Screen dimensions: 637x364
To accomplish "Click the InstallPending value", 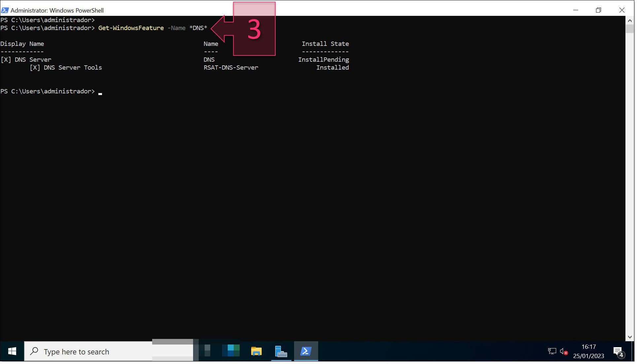I will point(324,60).
